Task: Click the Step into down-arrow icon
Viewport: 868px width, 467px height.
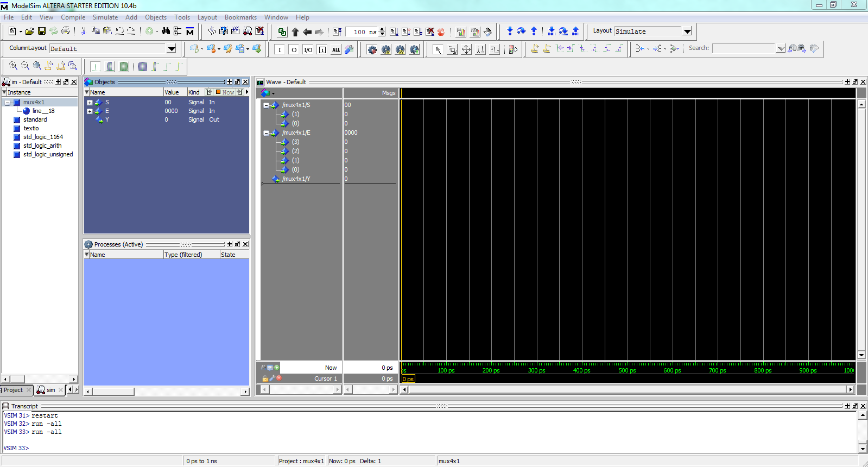Action: (x=510, y=31)
